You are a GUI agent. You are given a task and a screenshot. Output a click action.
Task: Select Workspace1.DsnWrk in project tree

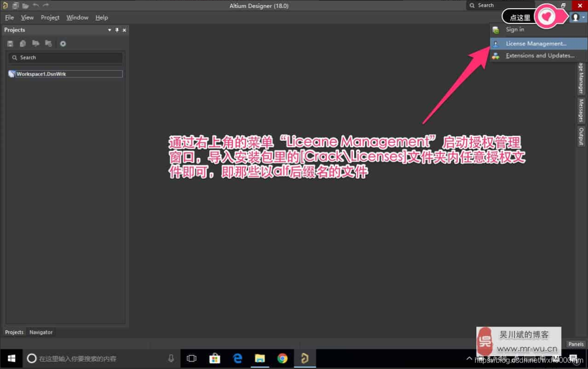42,74
